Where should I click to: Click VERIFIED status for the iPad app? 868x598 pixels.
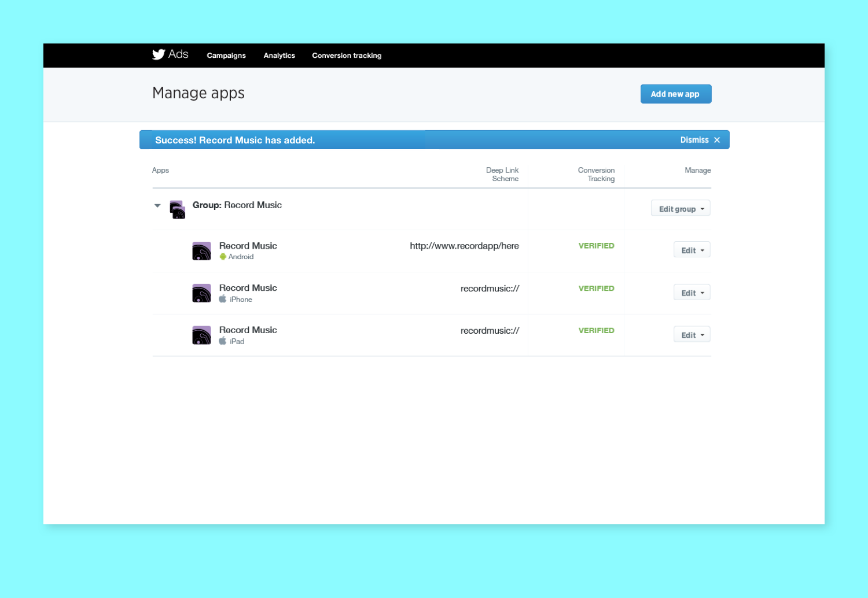point(597,330)
